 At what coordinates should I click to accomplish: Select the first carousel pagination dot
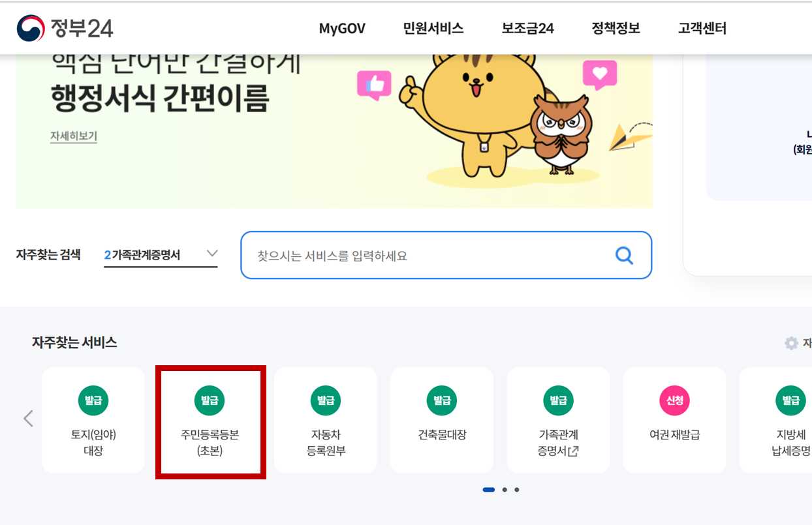(488, 490)
